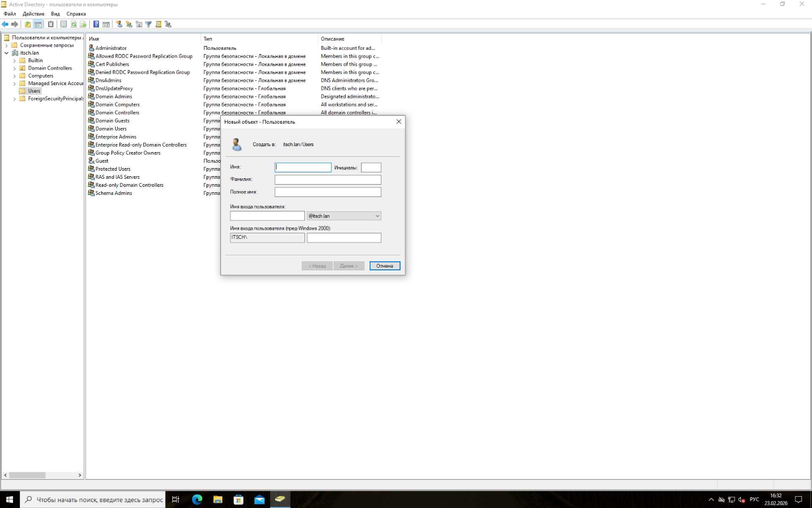The height and width of the screenshot is (508, 812).
Task: Click the add to group toolbar icon
Action: pyautogui.click(x=168, y=24)
